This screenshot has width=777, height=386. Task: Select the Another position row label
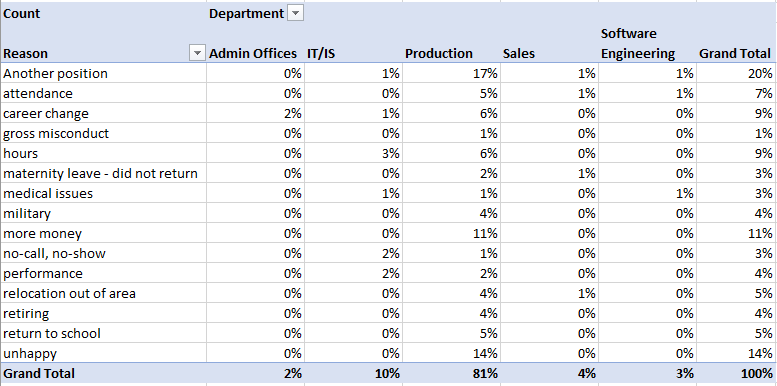(x=104, y=73)
